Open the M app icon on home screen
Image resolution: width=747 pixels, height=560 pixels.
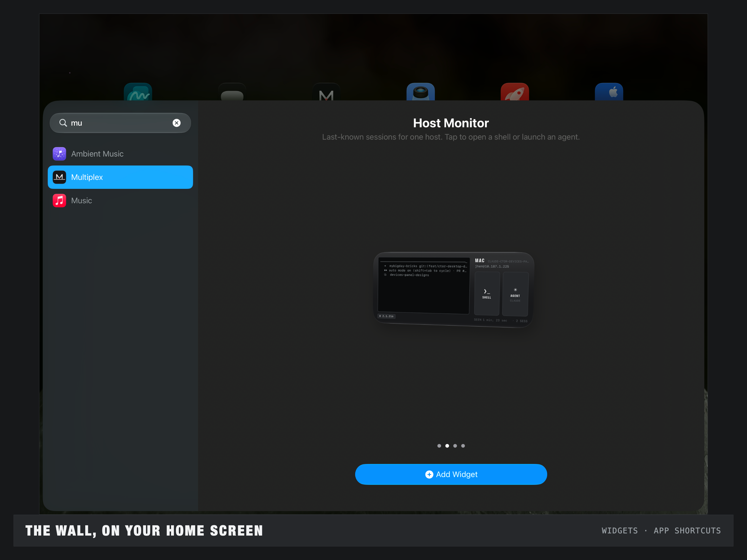pyautogui.click(x=326, y=92)
